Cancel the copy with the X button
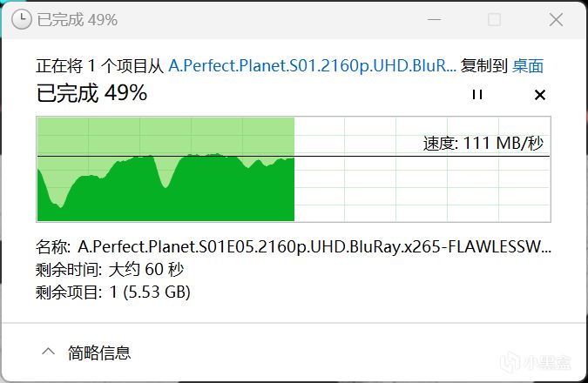Screen dimensions: 588x383 click(x=539, y=94)
